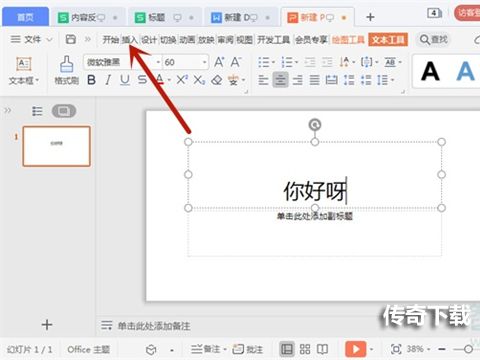
Task: Click Office 主题 in status bar
Action: pyautogui.click(x=88, y=349)
